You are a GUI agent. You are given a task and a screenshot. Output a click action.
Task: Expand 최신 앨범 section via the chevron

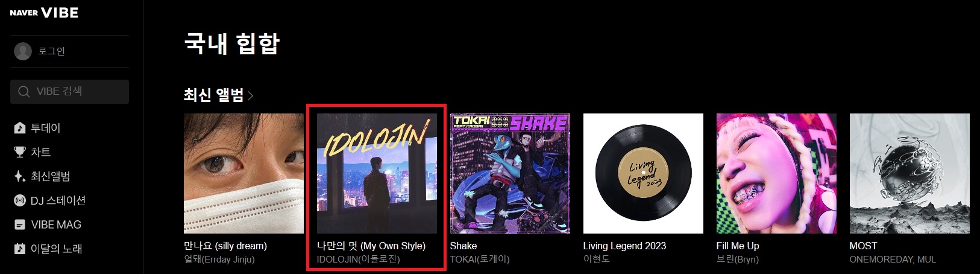click(x=251, y=95)
